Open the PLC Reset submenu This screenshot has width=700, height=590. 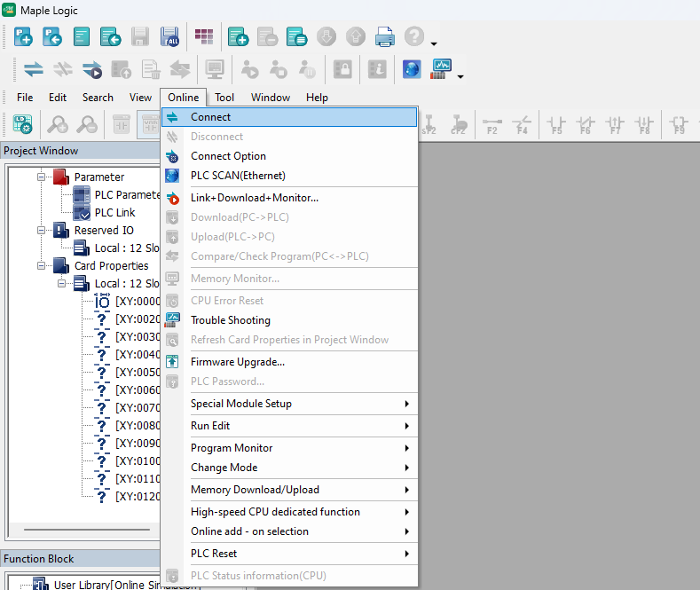point(289,554)
